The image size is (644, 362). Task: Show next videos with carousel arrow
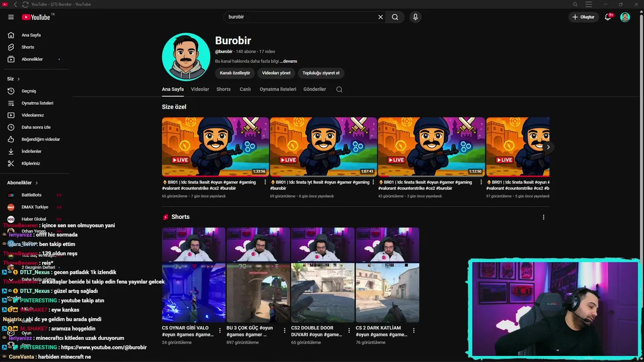coord(548,147)
